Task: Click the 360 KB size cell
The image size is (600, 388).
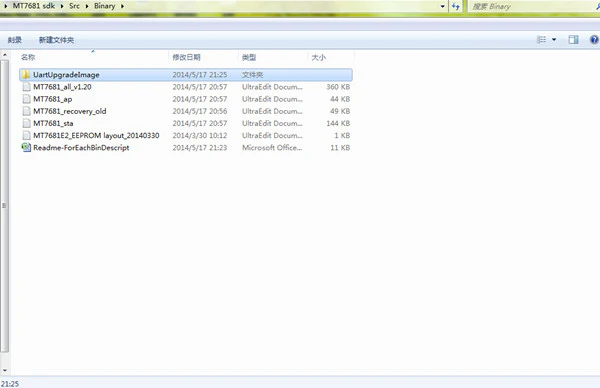Action: pyautogui.click(x=338, y=87)
